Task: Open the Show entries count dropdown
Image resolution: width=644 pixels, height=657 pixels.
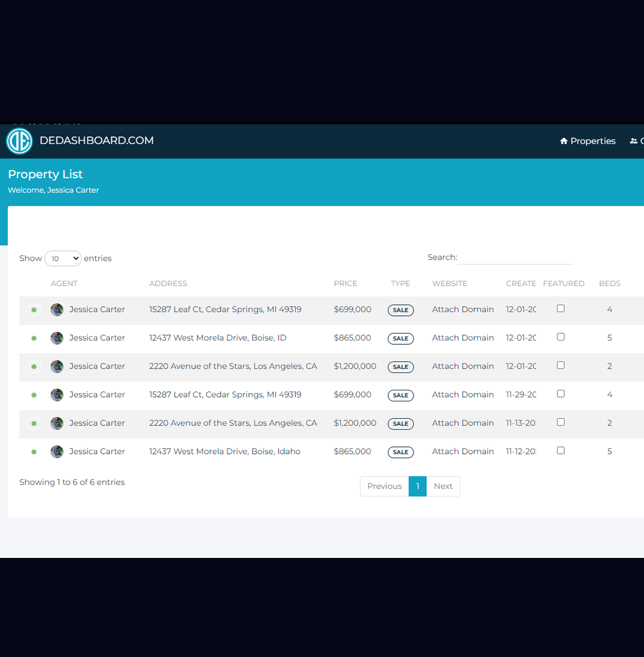Action: point(63,258)
